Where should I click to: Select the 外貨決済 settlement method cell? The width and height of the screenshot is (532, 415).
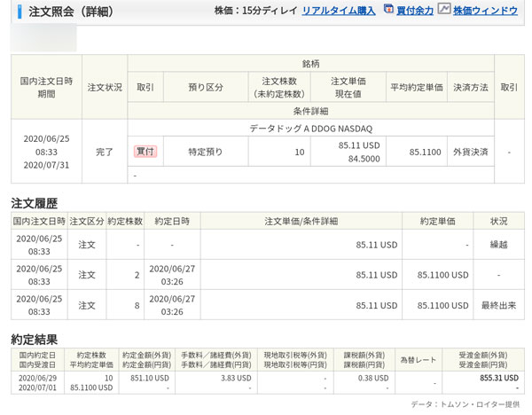(x=470, y=152)
